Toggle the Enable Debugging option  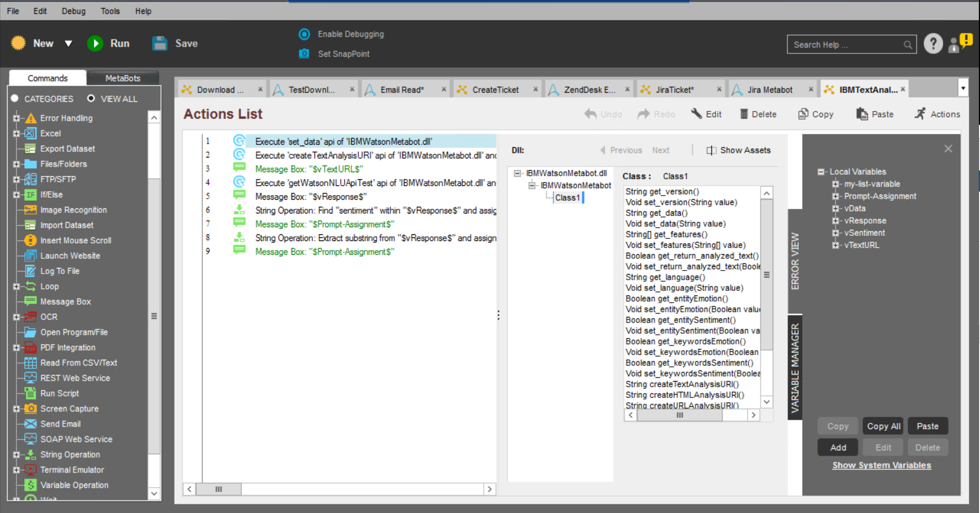304,34
